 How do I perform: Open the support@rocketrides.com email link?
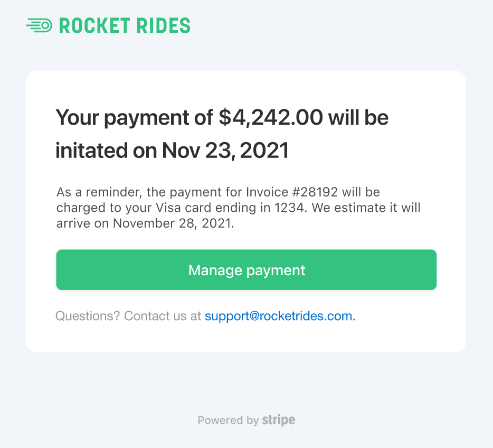(280, 316)
